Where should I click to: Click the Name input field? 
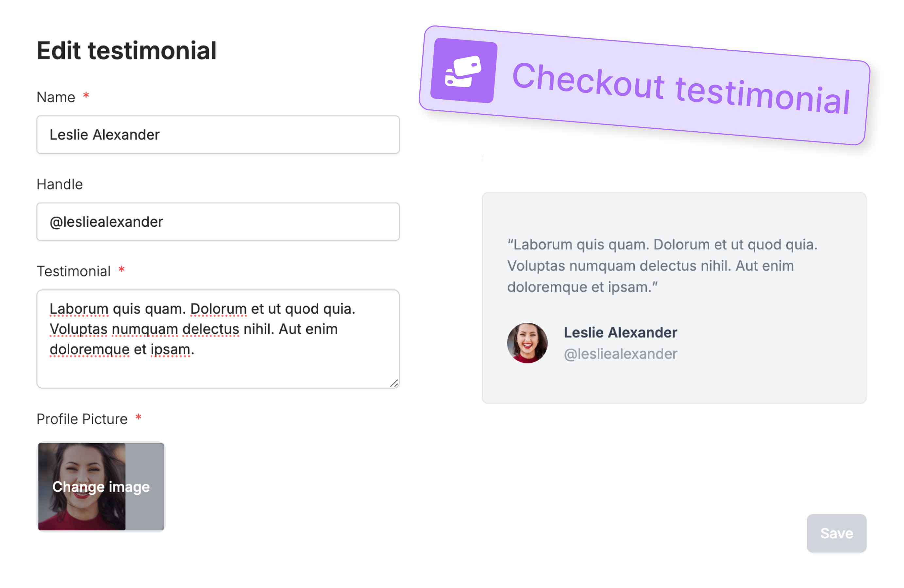click(218, 135)
